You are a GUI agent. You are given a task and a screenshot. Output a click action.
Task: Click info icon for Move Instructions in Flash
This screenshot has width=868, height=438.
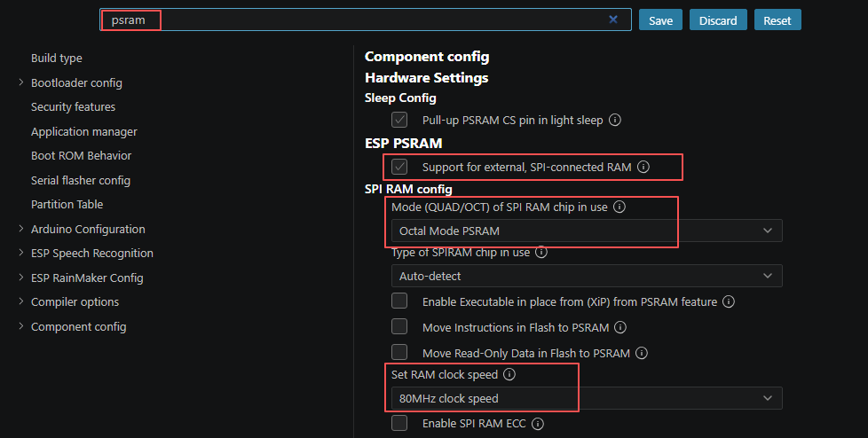620,327
